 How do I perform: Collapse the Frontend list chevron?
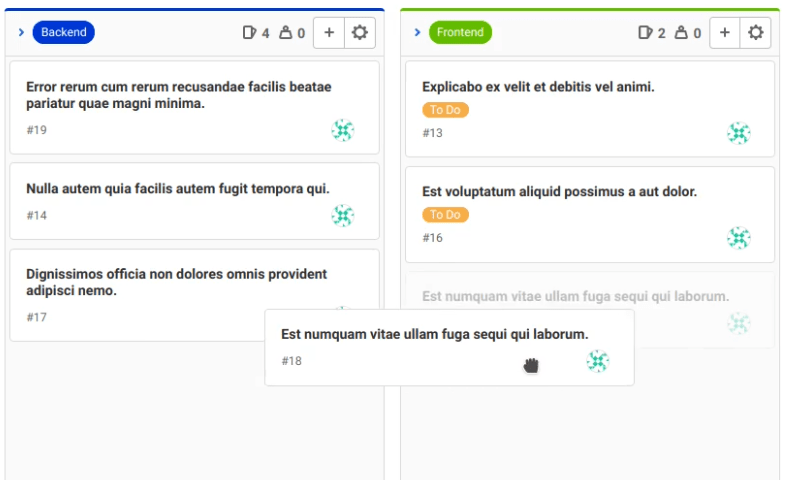pos(417,33)
